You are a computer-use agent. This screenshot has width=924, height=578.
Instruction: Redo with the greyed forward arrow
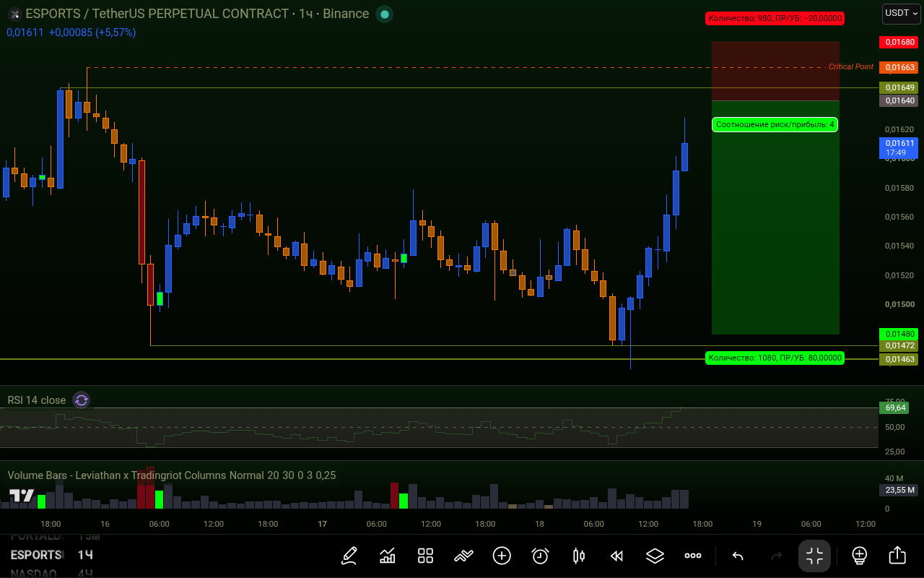(777, 556)
